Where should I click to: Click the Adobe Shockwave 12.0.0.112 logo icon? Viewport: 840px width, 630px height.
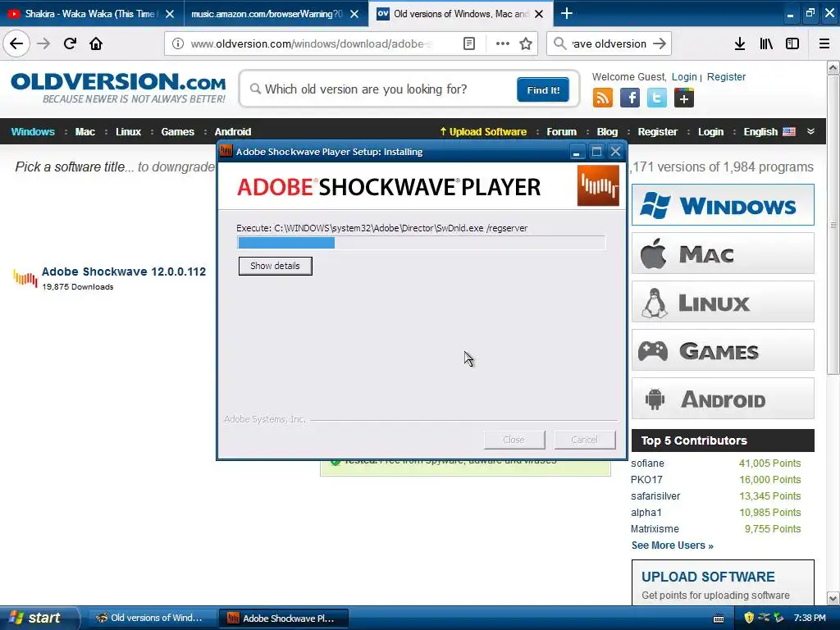point(25,278)
